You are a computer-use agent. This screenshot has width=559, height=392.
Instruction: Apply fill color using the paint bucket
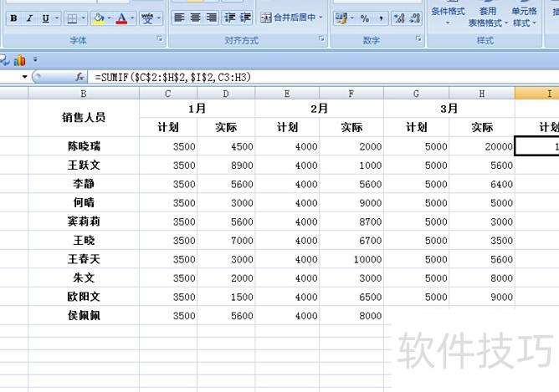(x=99, y=18)
